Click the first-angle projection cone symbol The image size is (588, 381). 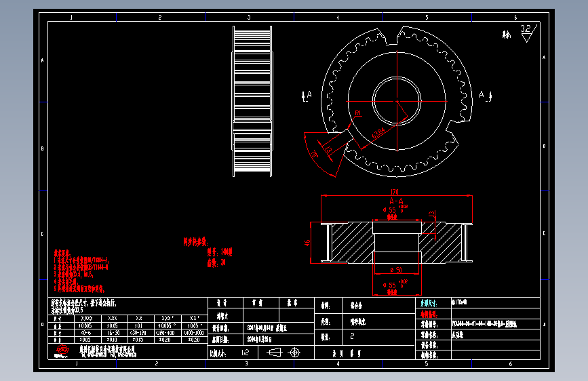(x=274, y=353)
